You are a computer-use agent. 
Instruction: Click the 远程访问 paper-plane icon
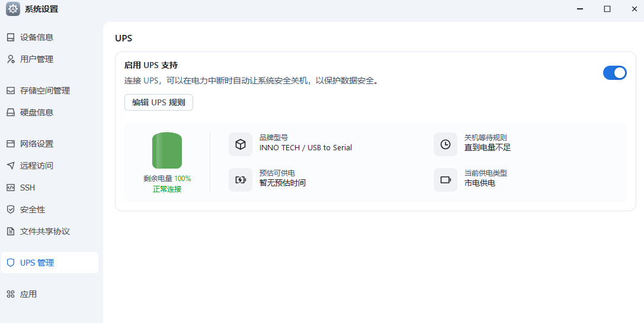point(11,166)
